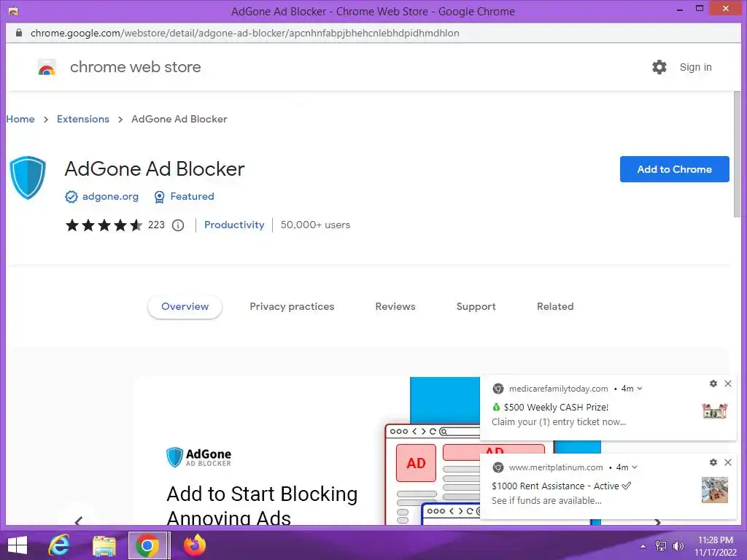The width and height of the screenshot is (747, 560).
Task: Click the Sign in link
Action: click(x=695, y=67)
